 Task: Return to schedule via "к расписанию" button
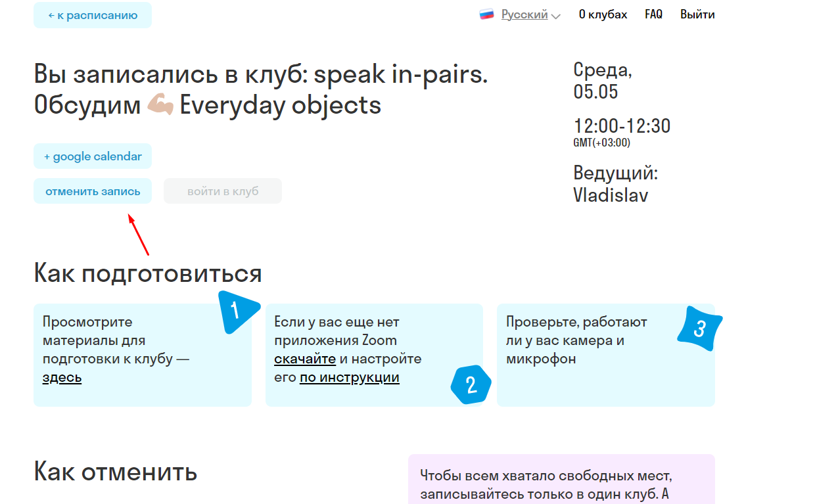coord(92,14)
